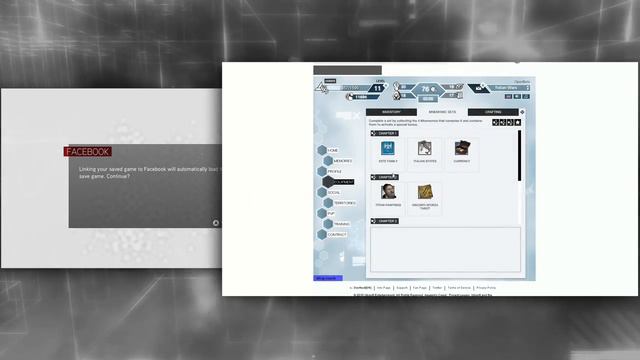The width and height of the screenshot is (640, 360).
Task: Switch to the Inventory tab
Action: click(x=391, y=112)
